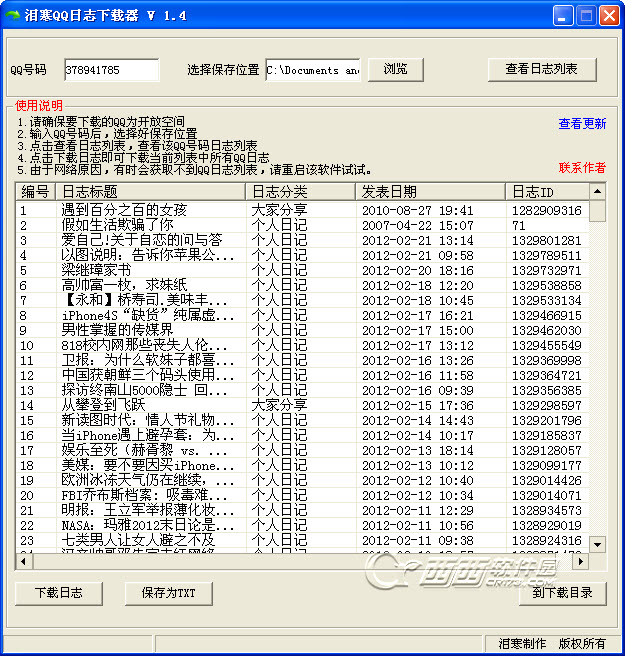
Task: Select row FBI乔布斯档案:吸毒难...
Action: 302,495
